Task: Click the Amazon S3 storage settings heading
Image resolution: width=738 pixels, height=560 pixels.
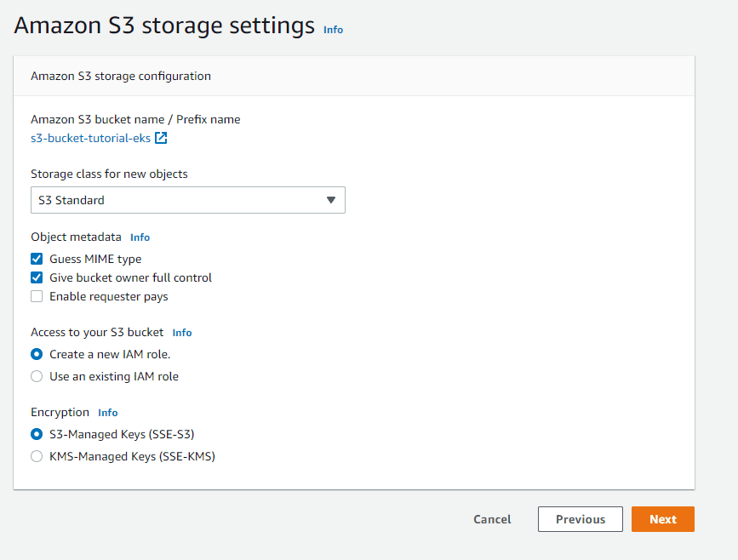Action: point(165,26)
